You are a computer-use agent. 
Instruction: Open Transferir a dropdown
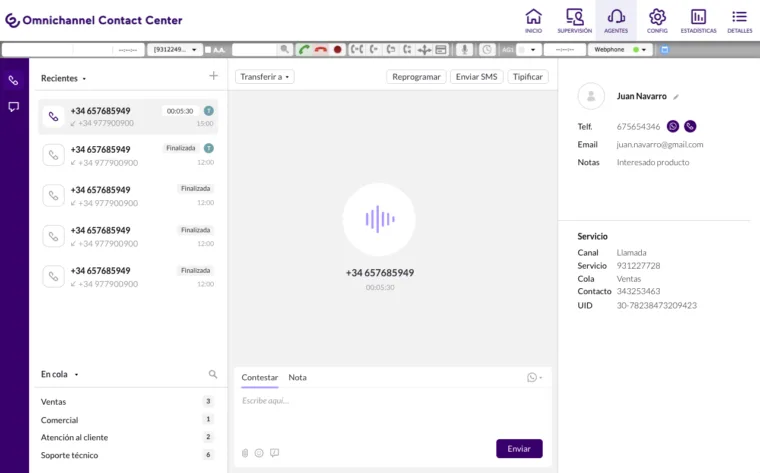tap(265, 77)
